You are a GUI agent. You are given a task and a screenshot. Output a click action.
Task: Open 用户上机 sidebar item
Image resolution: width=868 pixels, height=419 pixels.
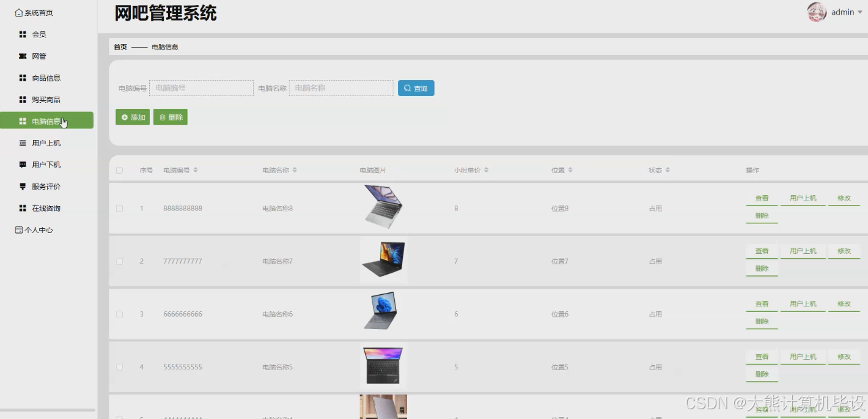coord(46,143)
